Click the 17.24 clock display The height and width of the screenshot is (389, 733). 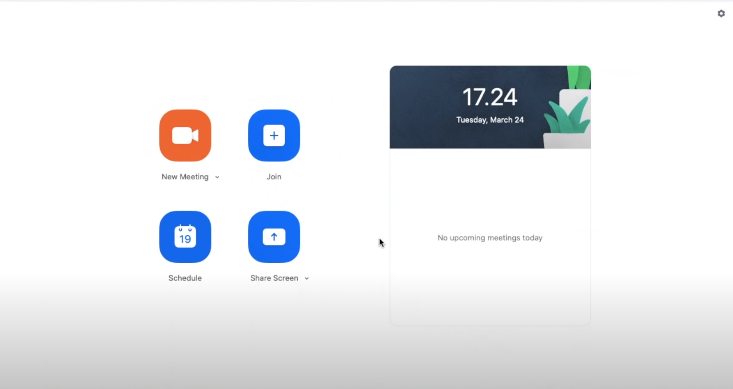pos(489,97)
